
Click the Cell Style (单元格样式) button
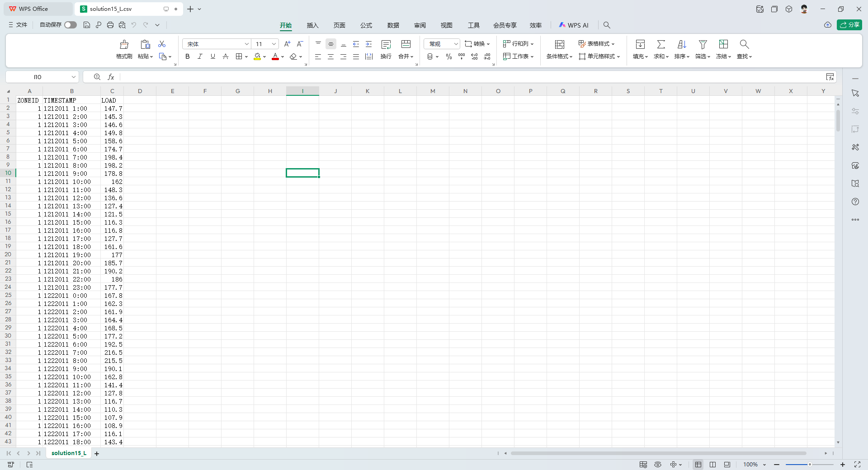[x=599, y=56]
